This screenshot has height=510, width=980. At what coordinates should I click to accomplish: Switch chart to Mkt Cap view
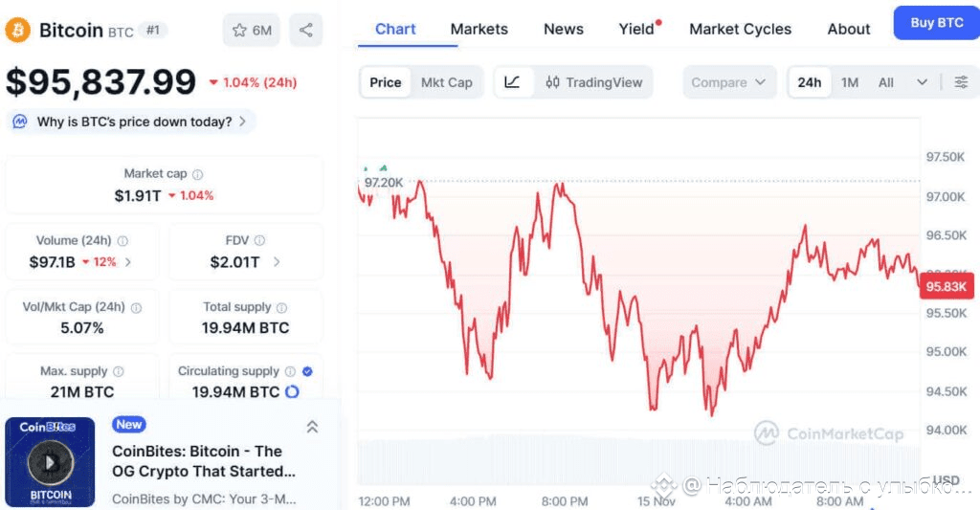pos(447,82)
